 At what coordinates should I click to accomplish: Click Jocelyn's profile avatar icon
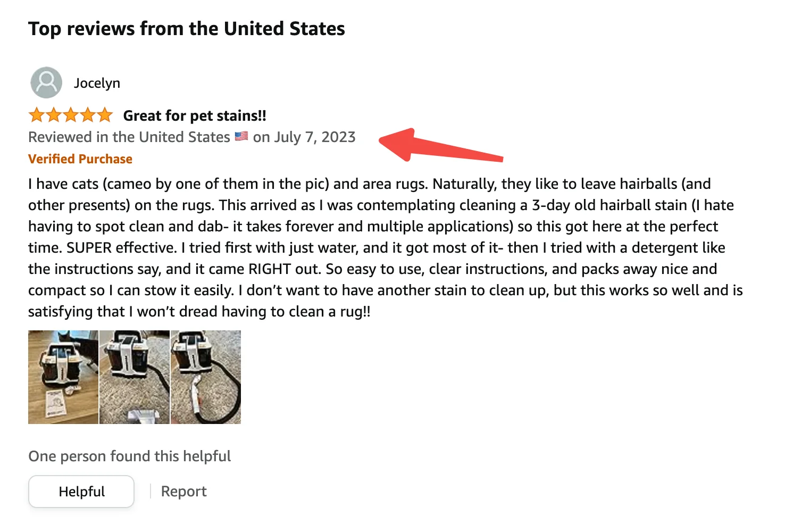coord(46,82)
